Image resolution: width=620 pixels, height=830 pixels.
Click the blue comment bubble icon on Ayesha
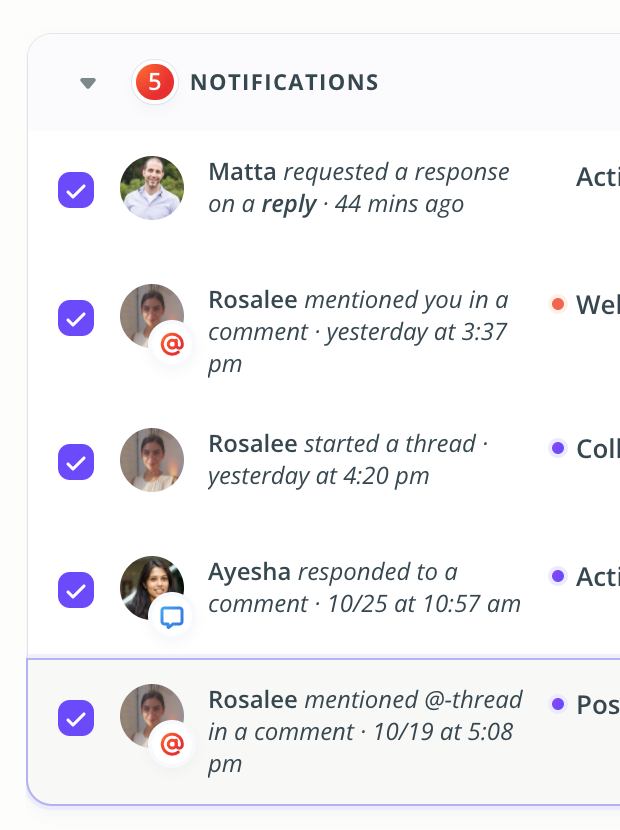coord(172,617)
